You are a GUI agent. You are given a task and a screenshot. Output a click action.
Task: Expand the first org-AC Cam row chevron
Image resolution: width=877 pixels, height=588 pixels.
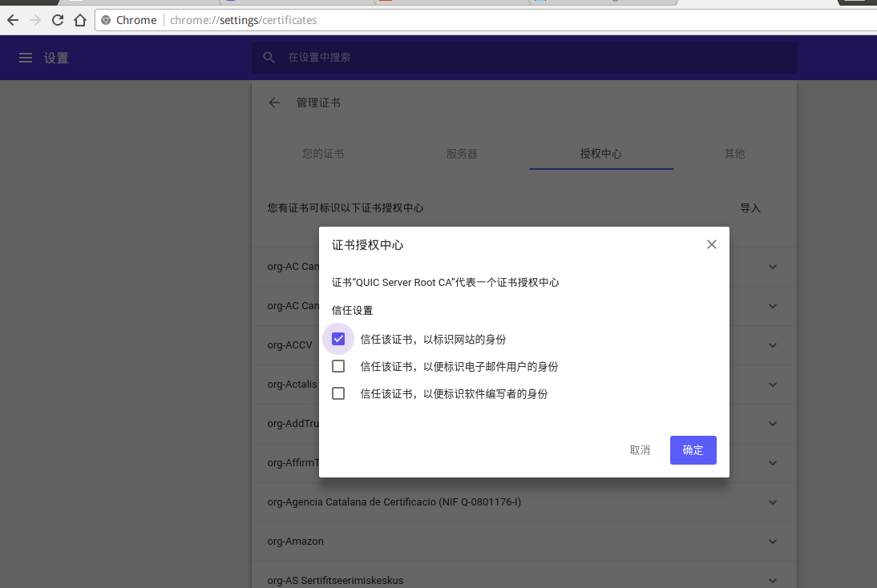tap(773, 267)
